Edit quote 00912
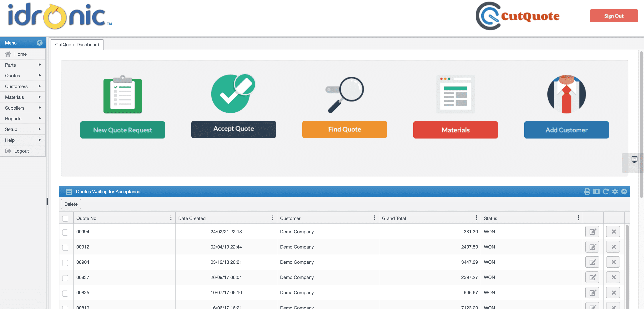Screen dimensions: 644x309 tap(592, 247)
